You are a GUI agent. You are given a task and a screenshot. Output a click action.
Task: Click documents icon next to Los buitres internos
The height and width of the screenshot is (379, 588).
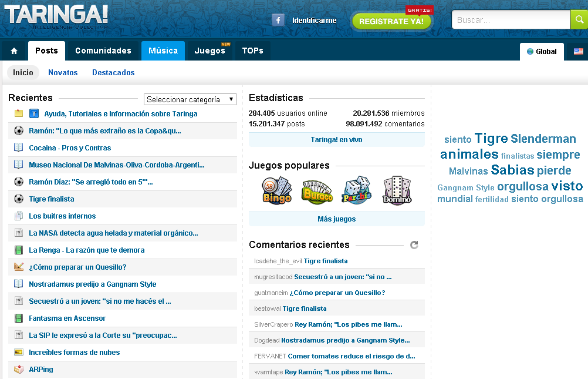[19, 216]
